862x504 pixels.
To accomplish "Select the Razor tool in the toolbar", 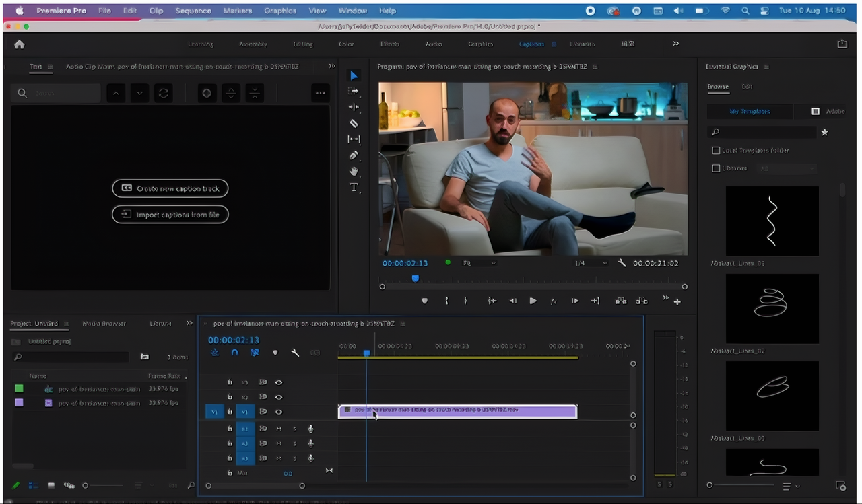I will 354,123.
